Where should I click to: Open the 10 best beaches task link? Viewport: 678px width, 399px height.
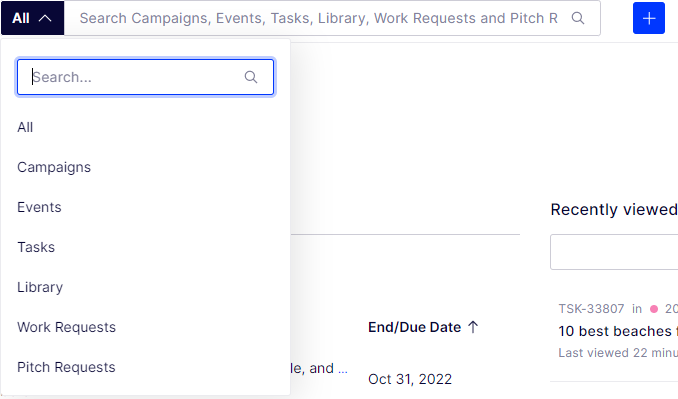pyautogui.click(x=617, y=331)
